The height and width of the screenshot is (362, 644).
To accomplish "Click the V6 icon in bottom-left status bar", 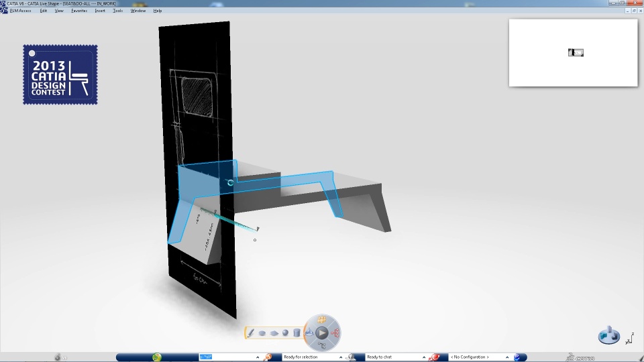I will (60, 357).
